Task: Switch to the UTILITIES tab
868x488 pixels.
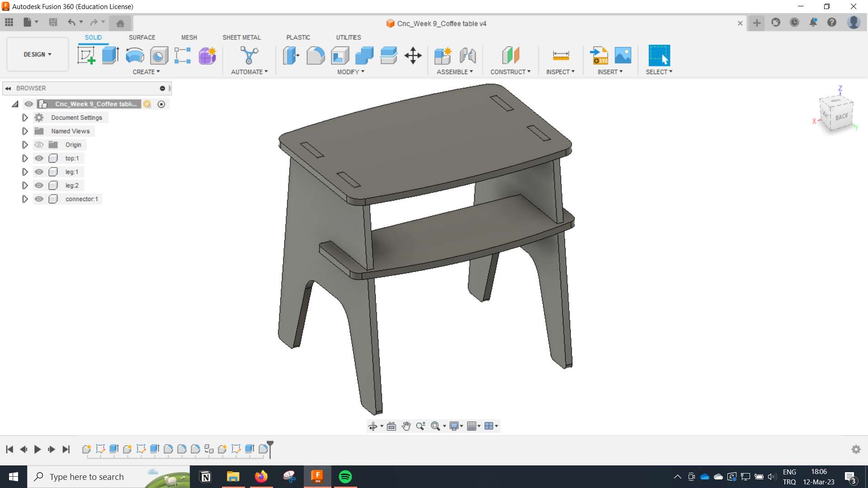Action: point(349,38)
